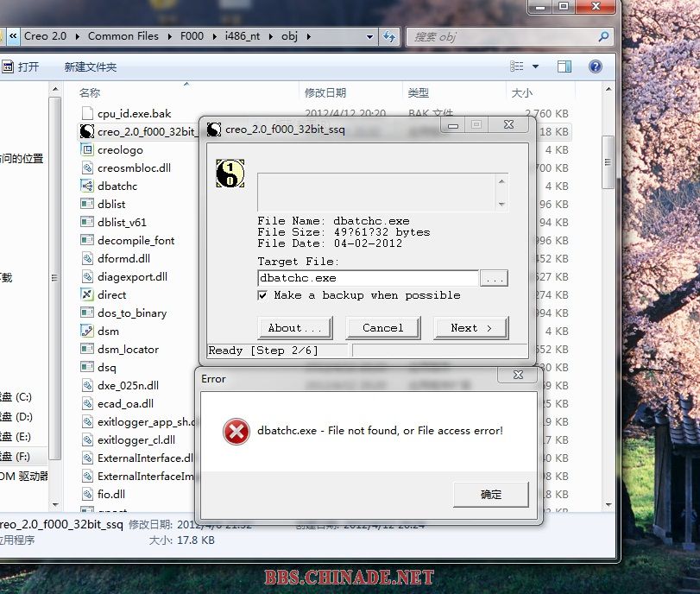The width and height of the screenshot is (700, 594).
Task: Select the creologo file icon
Action: pyautogui.click(x=87, y=149)
